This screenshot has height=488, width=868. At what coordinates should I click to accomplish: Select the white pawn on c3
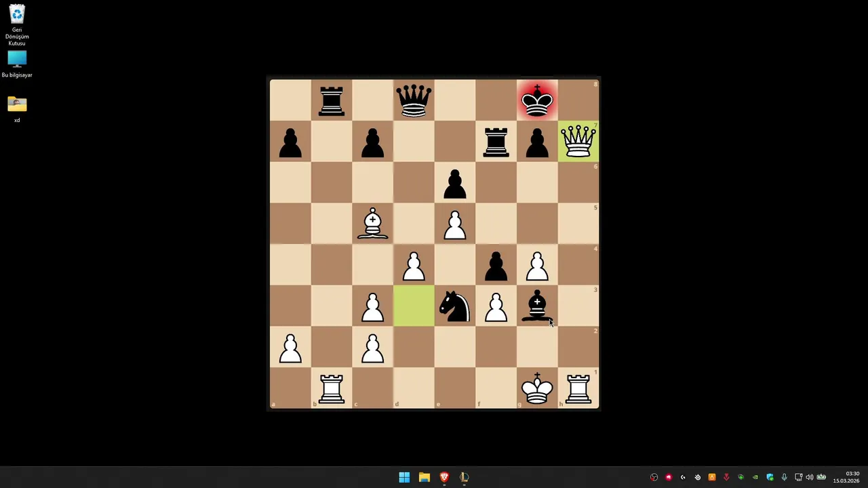372,306
